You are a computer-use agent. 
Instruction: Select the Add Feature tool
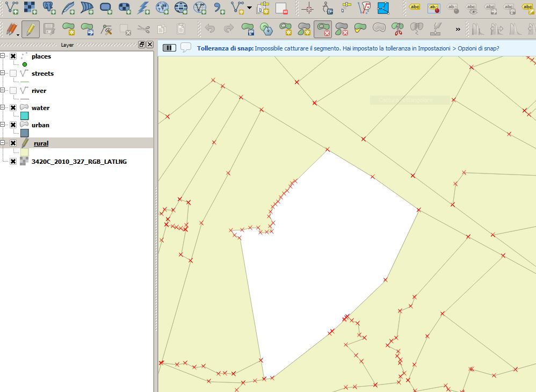(x=68, y=29)
